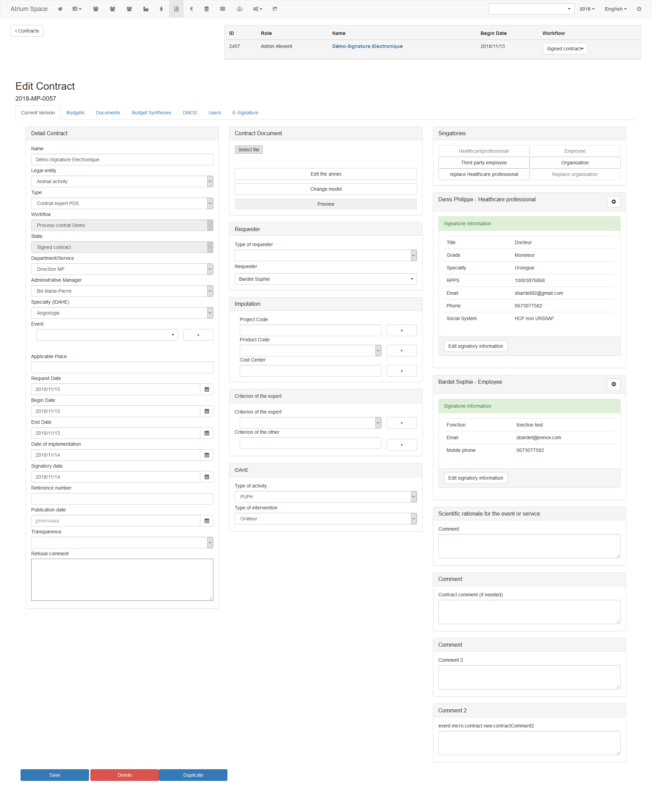Open calendar picker for End Date
Screen dimensions: 672x786
[207, 433]
